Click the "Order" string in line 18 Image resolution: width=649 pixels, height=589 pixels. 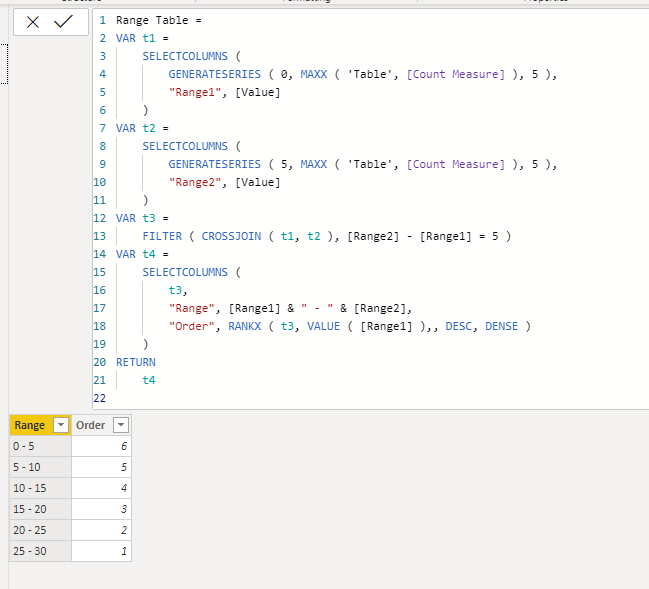pyautogui.click(x=192, y=326)
